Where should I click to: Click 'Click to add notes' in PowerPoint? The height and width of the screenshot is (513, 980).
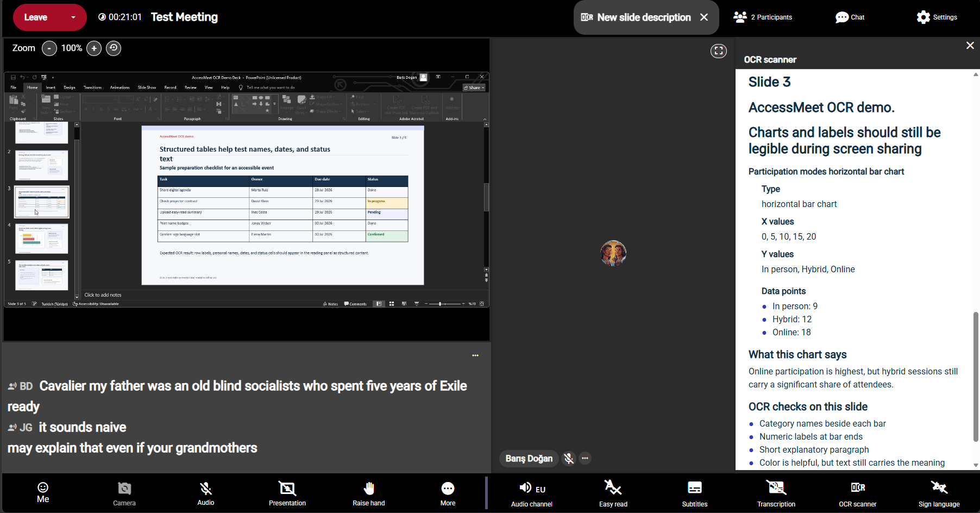[103, 295]
